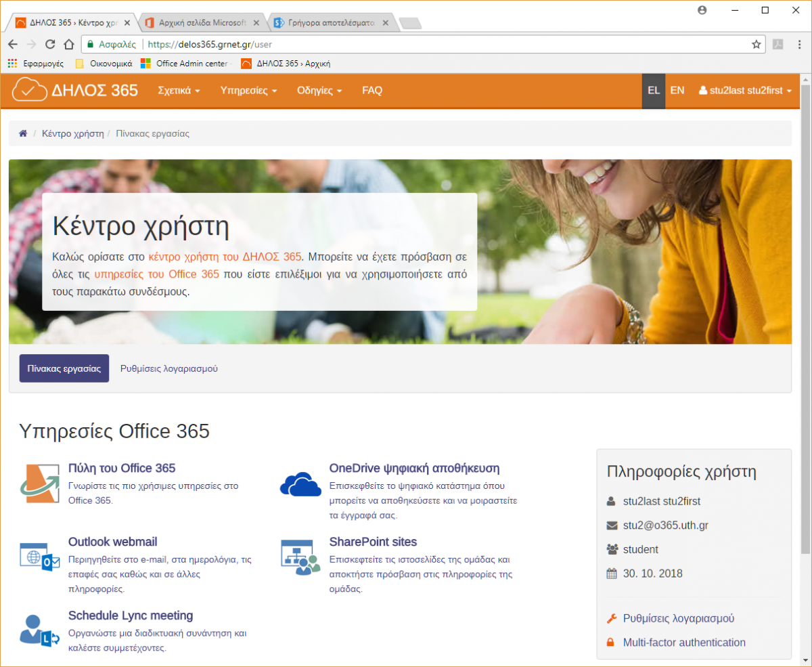This screenshot has width=812, height=667.
Task: Click the ΔΗΛΟΣ 365 cloud logo
Action: pos(74,90)
